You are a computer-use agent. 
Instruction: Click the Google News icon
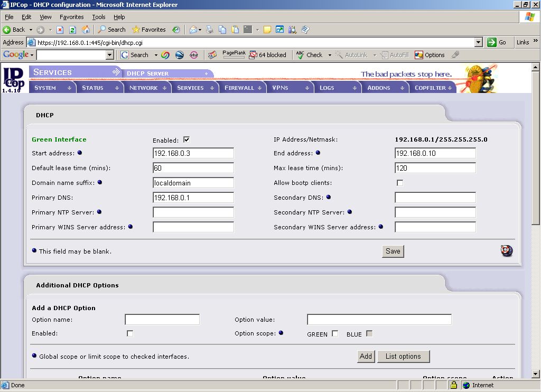[212, 55]
